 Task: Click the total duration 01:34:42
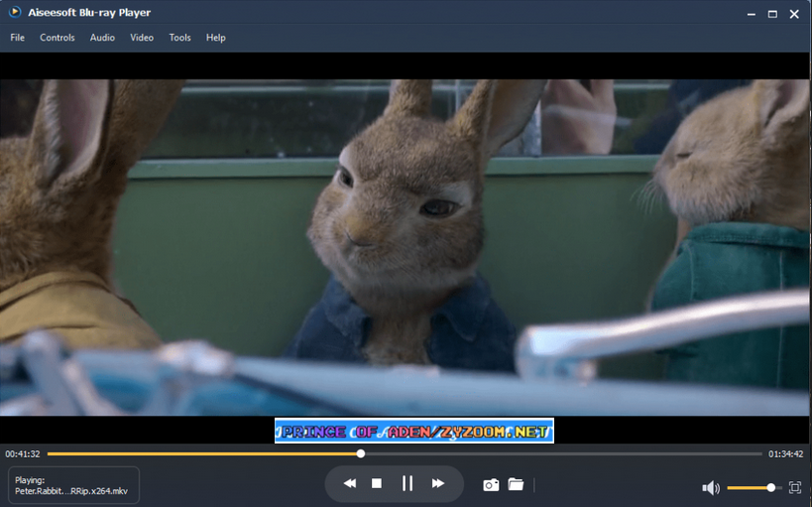[x=785, y=454]
